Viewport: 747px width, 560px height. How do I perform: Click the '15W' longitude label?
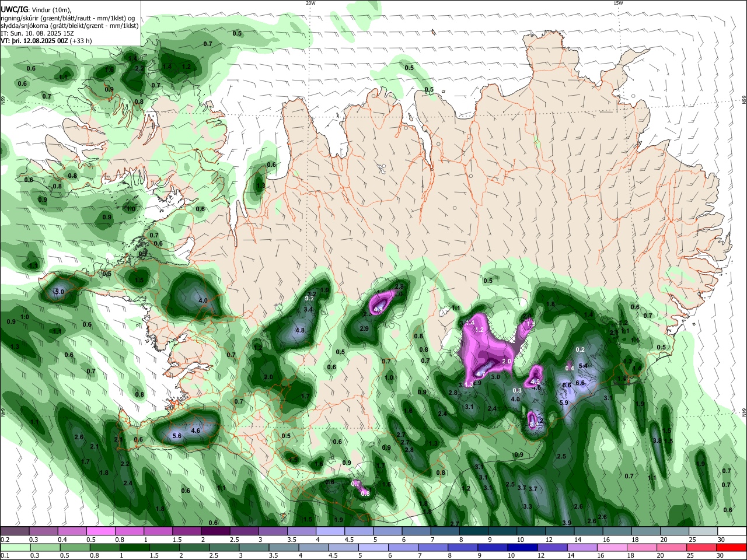coord(618,3)
